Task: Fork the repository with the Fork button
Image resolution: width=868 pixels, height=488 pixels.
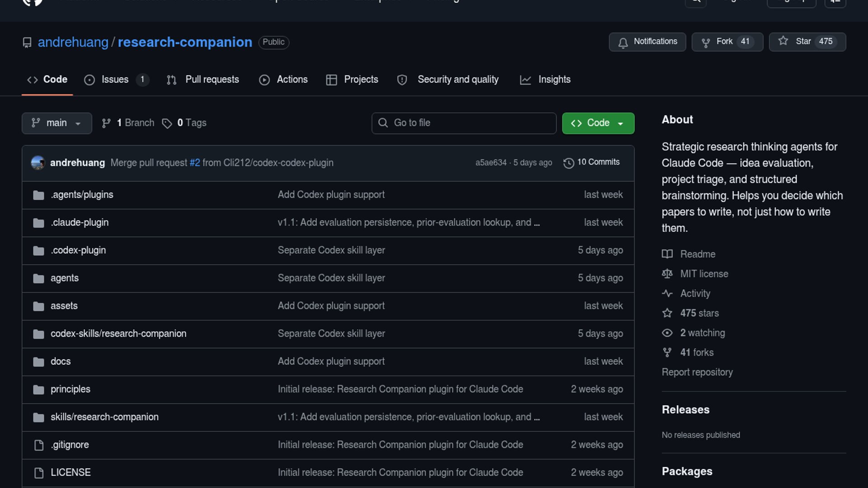Action: tap(727, 42)
